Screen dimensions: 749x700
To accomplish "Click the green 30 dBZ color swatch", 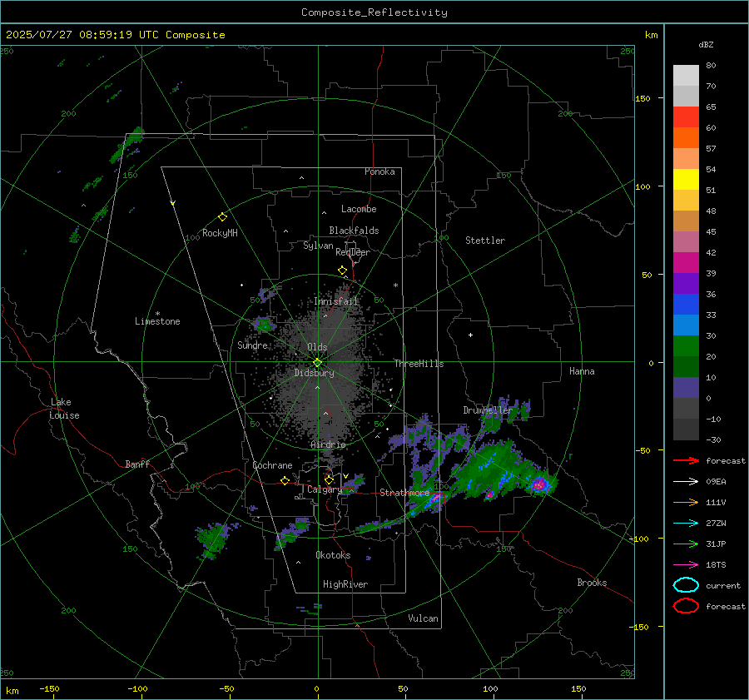I will coord(686,345).
